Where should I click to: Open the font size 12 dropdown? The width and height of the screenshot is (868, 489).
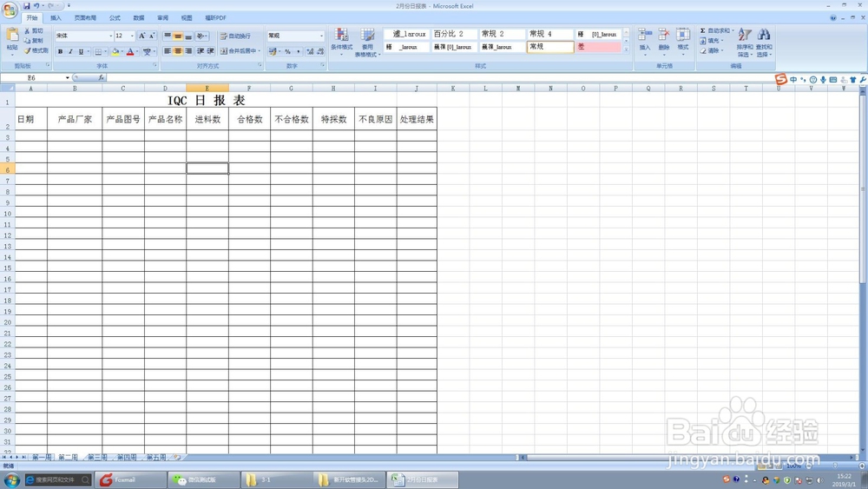tap(132, 36)
